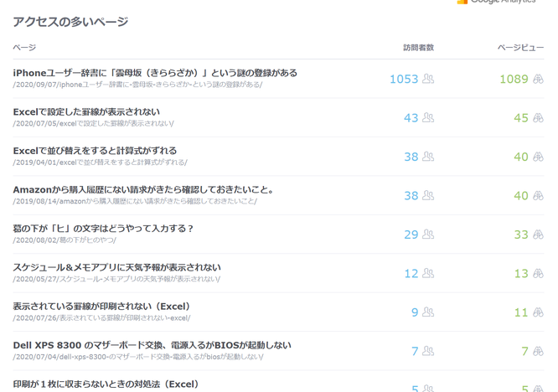Click page view count 33
This screenshot has height=392, width=558.
pyautogui.click(x=521, y=235)
